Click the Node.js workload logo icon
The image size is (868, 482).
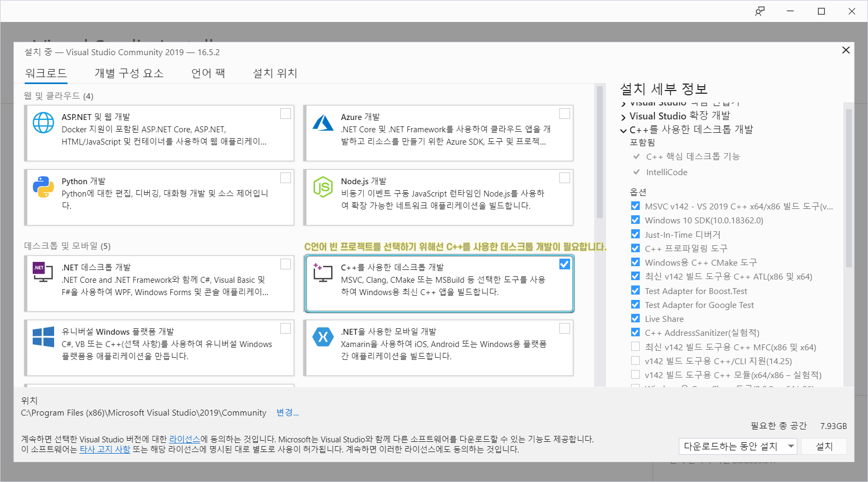tap(323, 187)
